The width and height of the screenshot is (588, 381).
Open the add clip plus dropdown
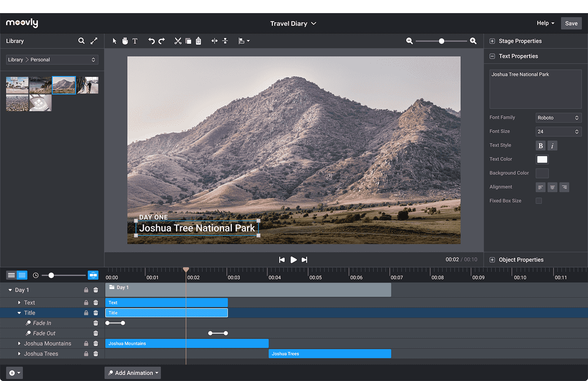click(x=14, y=373)
